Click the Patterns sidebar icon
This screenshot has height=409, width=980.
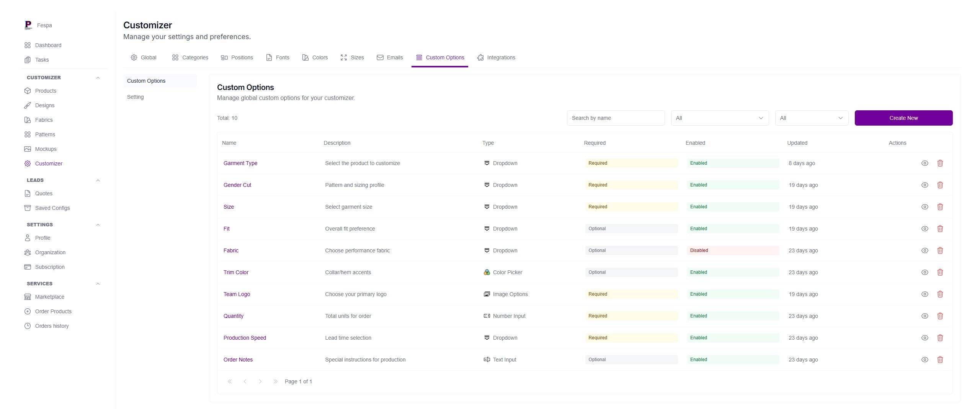[27, 134]
